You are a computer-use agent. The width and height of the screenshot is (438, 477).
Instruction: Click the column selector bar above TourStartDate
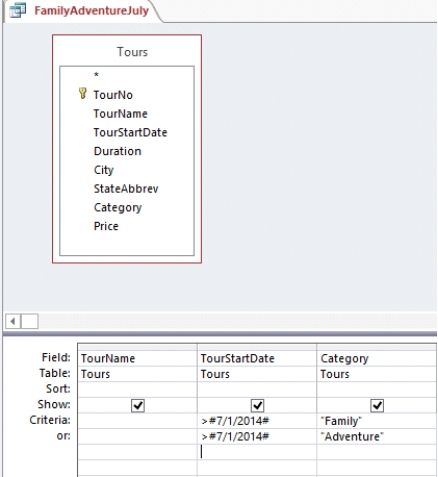[x=257, y=347]
